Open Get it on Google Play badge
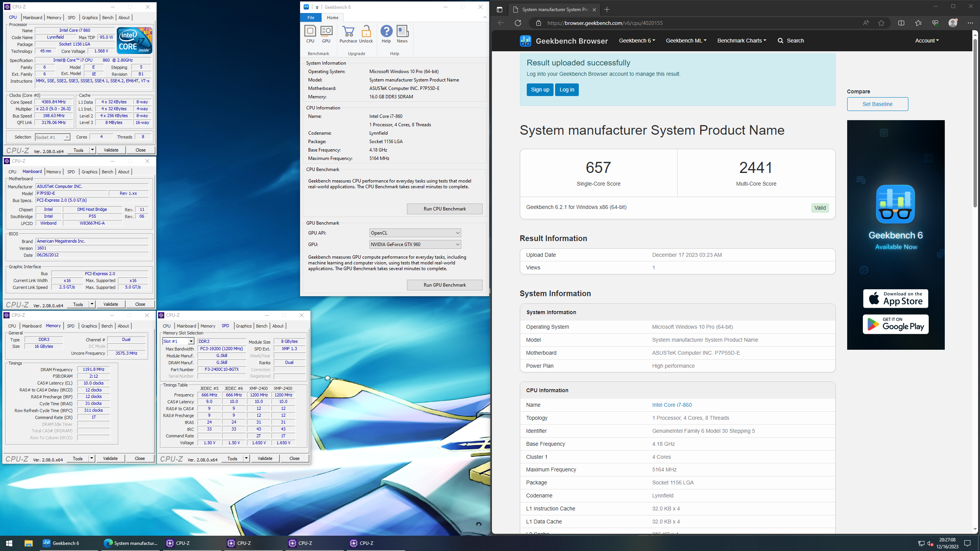Screen dimensions: 980x551 [895, 324]
